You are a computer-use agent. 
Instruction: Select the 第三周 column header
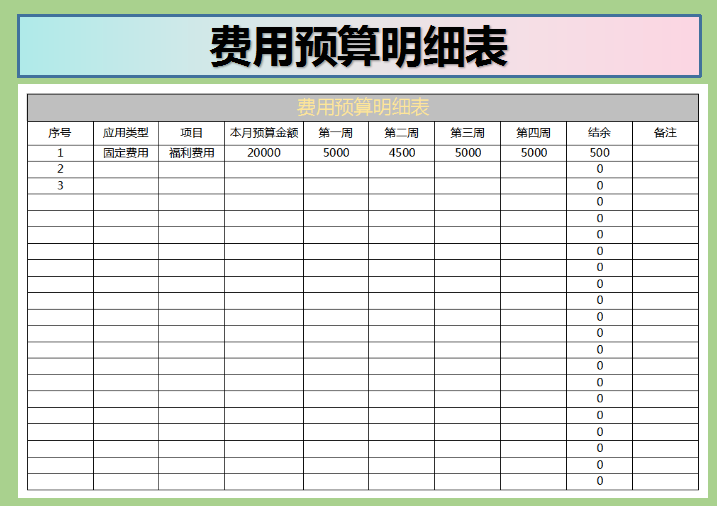point(467,133)
